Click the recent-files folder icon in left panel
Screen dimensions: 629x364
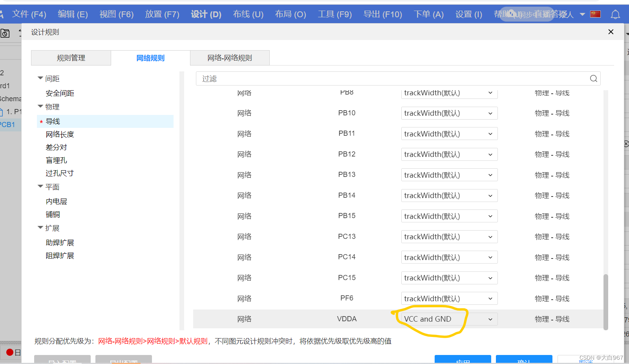coord(5,33)
